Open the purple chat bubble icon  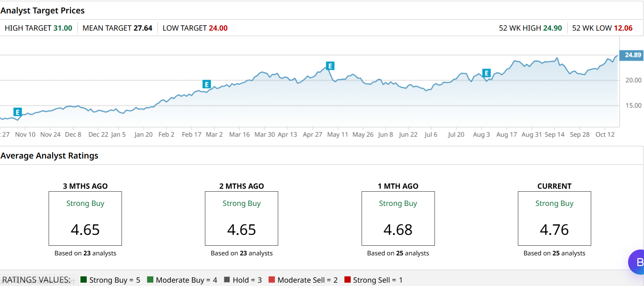tap(636, 262)
